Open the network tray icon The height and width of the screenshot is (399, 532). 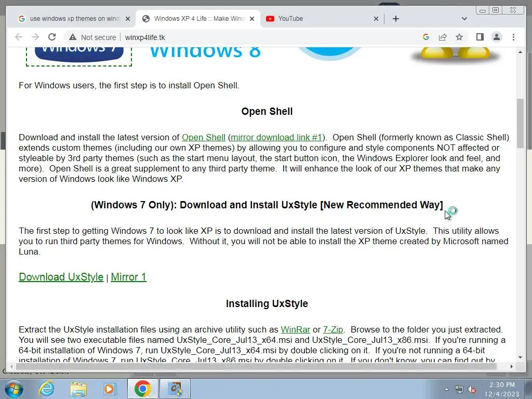(x=459, y=389)
